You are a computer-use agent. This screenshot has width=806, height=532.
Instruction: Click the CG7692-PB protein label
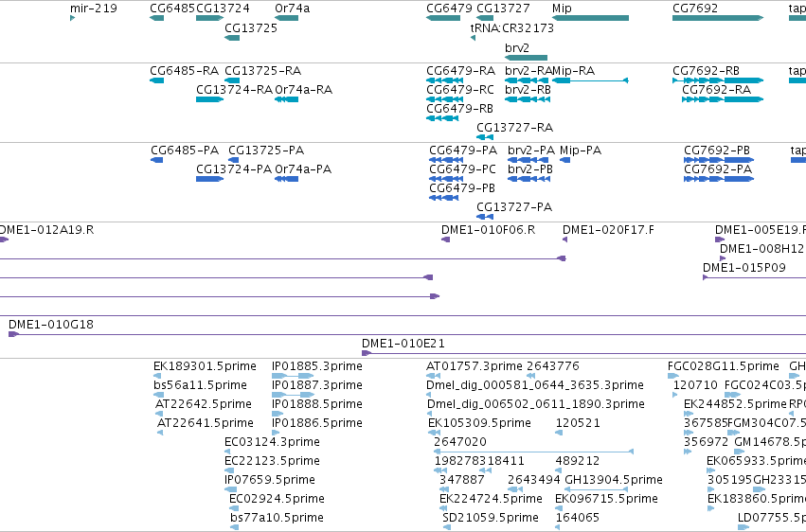tap(717, 151)
